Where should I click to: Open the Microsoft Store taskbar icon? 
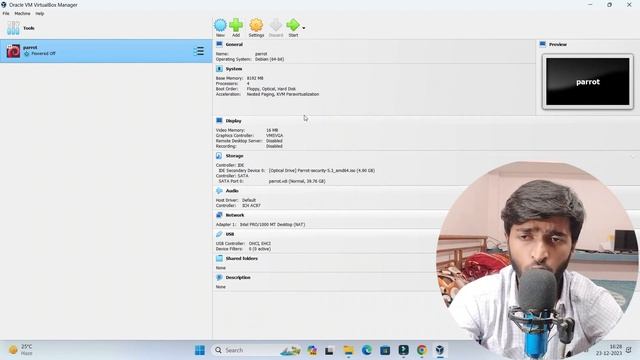pos(385,350)
